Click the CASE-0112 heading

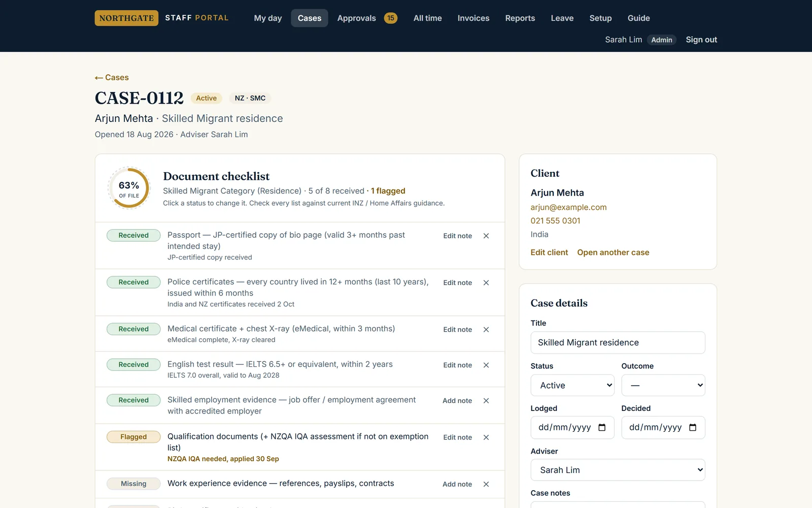(x=139, y=98)
